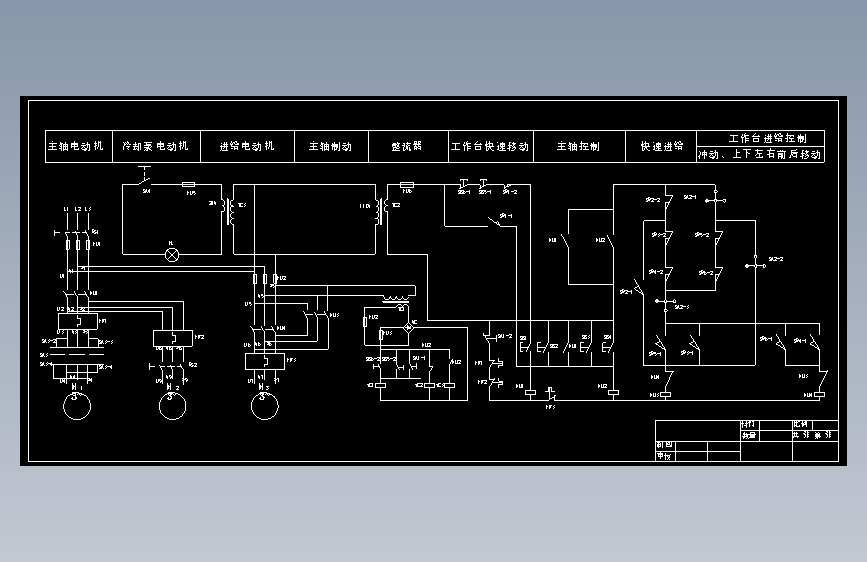Select the thermal relay box above motor M1
The image size is (867, 562).
[x=78, y=321]
